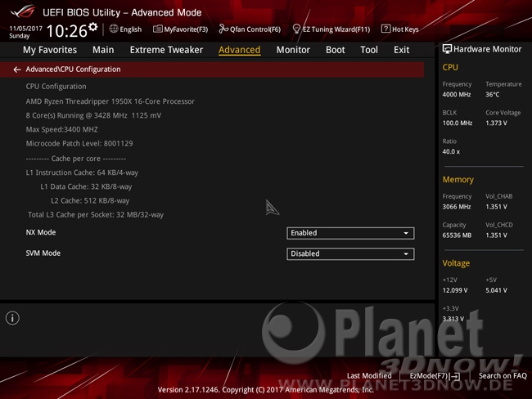
Task: Click the globe language icon
Action: tap(114, 29)
